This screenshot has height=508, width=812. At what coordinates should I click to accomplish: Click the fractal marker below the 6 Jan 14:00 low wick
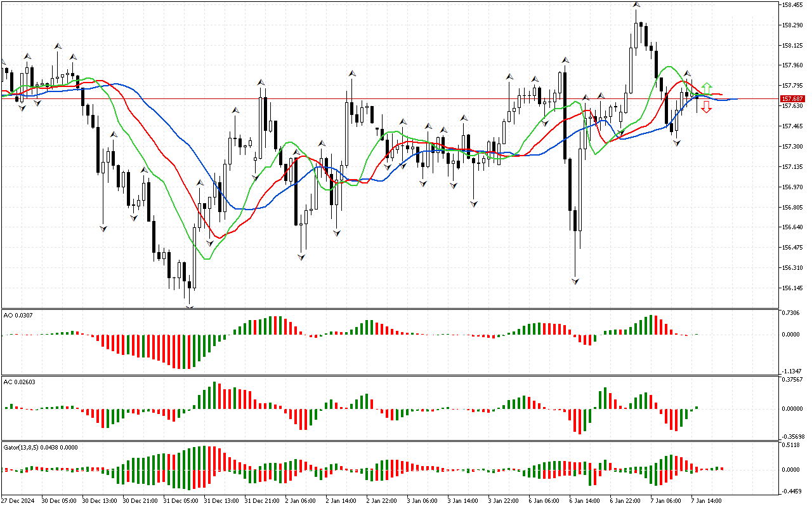(x=575, y=281)
